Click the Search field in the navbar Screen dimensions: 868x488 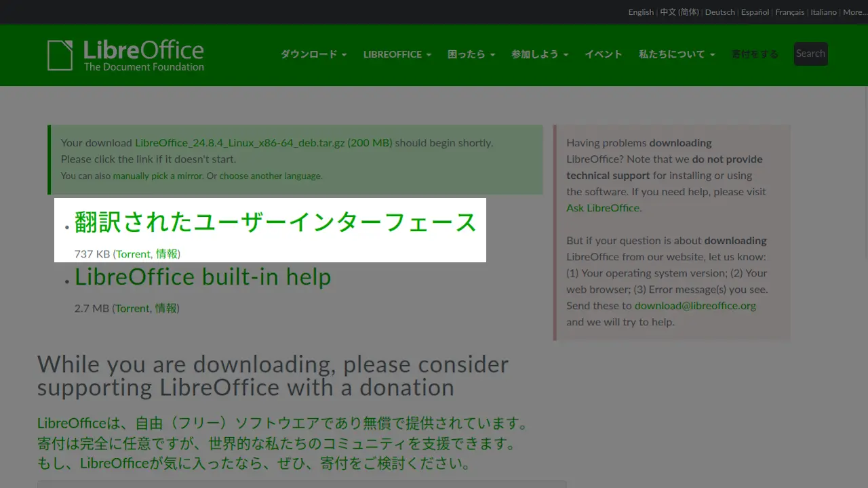(x=810, y=54)
